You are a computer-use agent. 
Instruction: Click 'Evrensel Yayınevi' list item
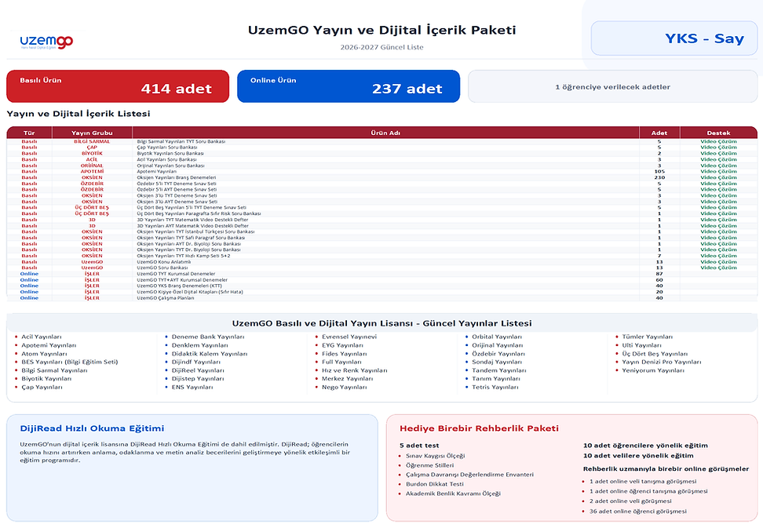point(349,337)
